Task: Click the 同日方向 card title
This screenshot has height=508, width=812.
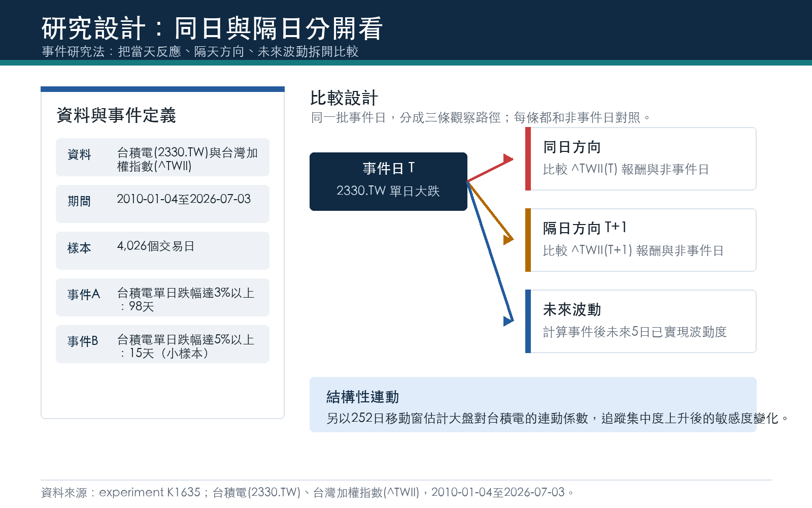Action: click(x=572, y=147)
